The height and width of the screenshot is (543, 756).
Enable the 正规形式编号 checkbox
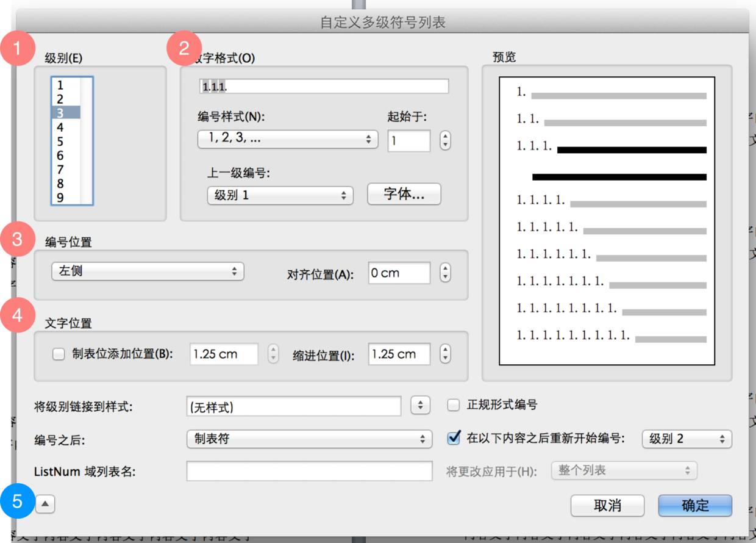coord(453,405)
